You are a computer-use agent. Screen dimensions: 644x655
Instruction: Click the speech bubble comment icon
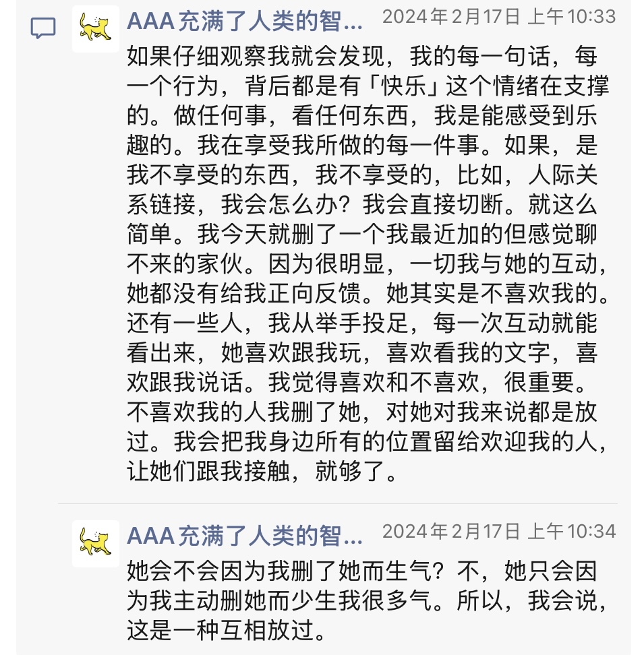[x=43, y=28]
